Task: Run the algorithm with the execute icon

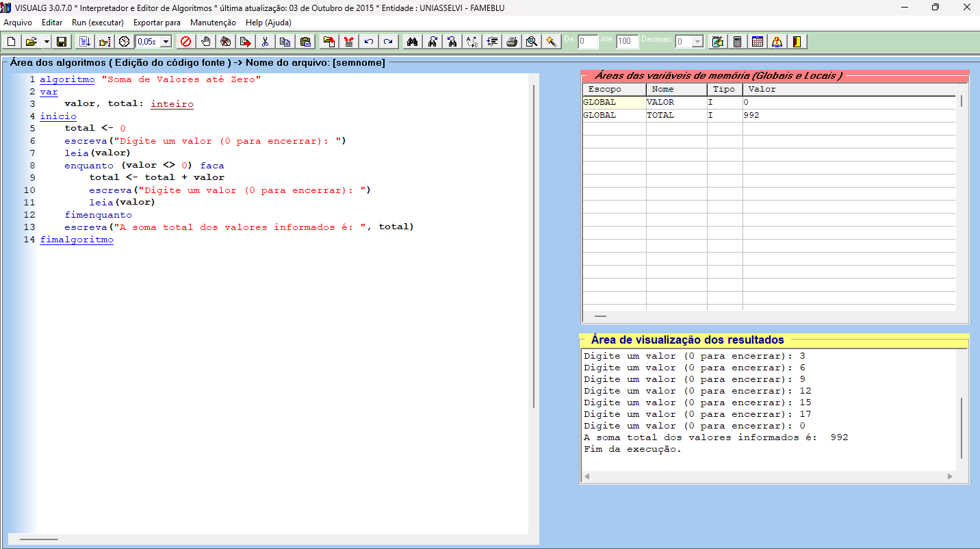Action: pyautogui.click(x=85, y=42)
